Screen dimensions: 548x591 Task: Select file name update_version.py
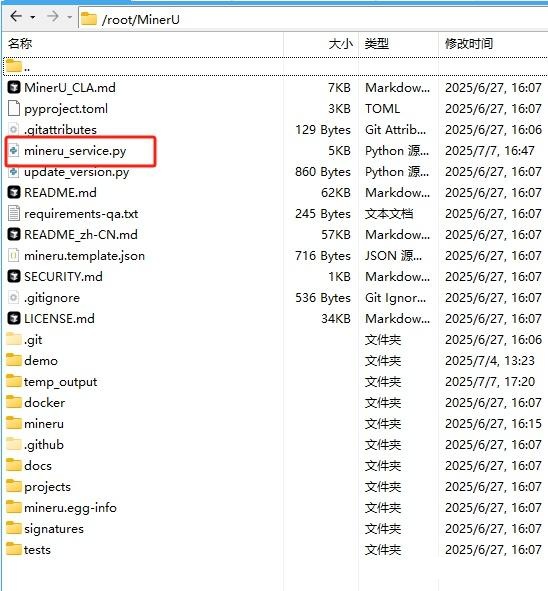click(77, 172)
